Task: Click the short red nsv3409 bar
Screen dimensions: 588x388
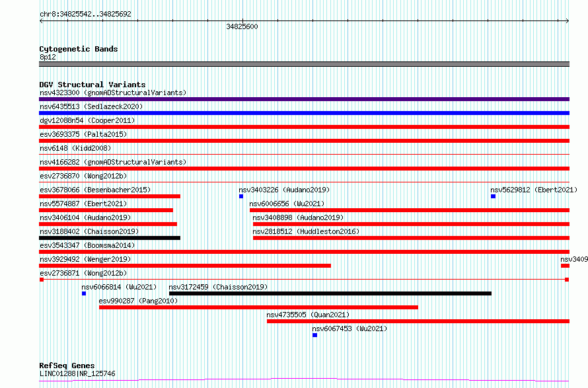Action: (565, 266)
